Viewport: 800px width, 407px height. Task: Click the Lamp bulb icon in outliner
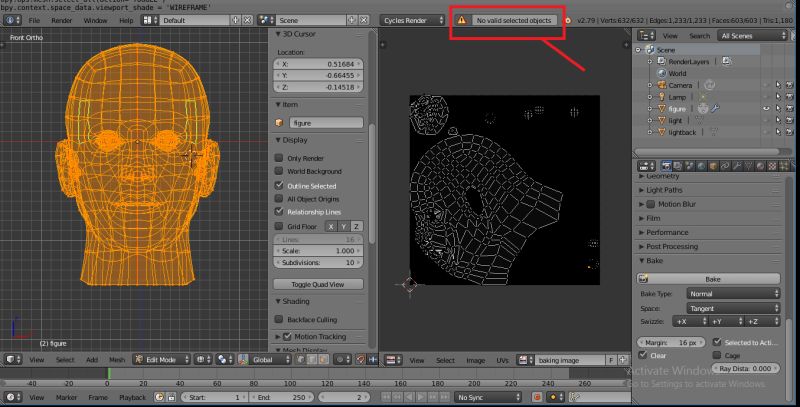tap(662, 97)
